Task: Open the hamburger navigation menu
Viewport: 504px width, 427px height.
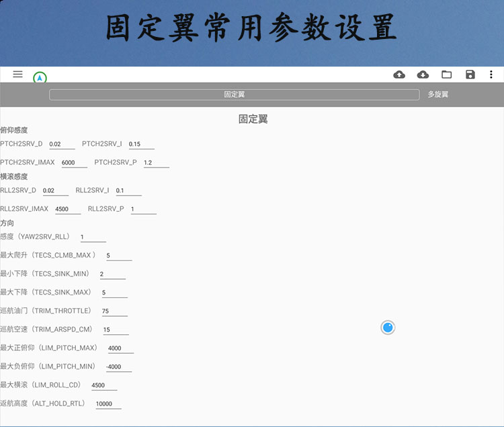Action: [x=18, y=74]
